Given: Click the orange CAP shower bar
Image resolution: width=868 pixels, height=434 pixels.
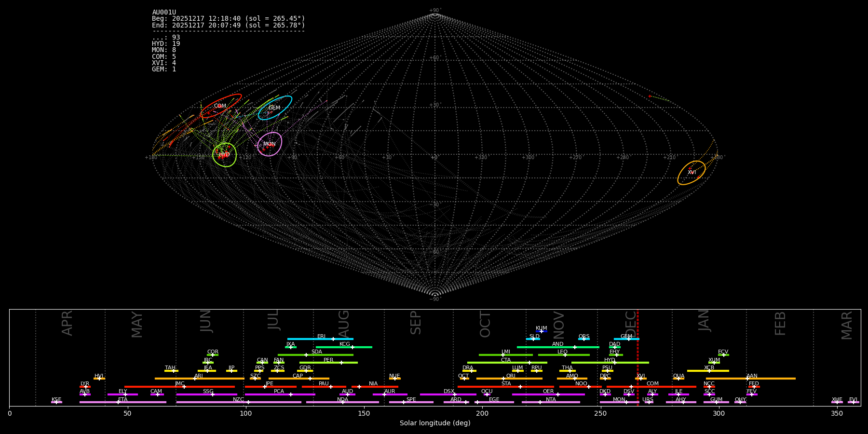Looking at the screenshot, I should (x=299, y=379).
